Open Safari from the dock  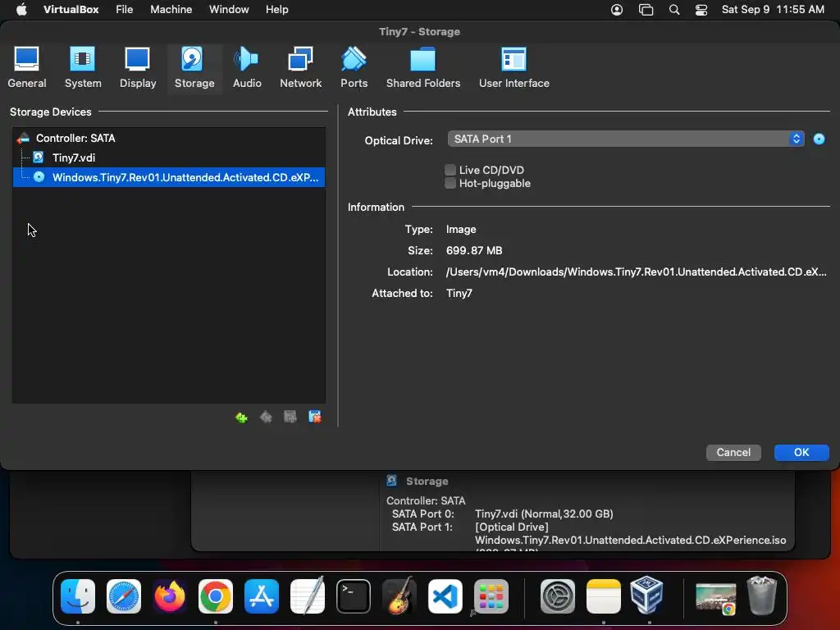click(x=124, y=596)
